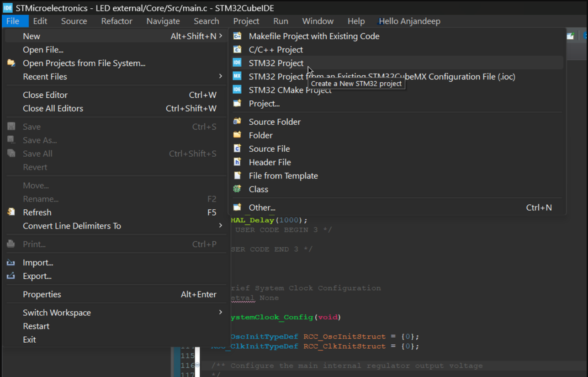The width and height of the screenshot is (588, 377).
Task: Open the Project menu in the menu bar
Action: (246, 21)
